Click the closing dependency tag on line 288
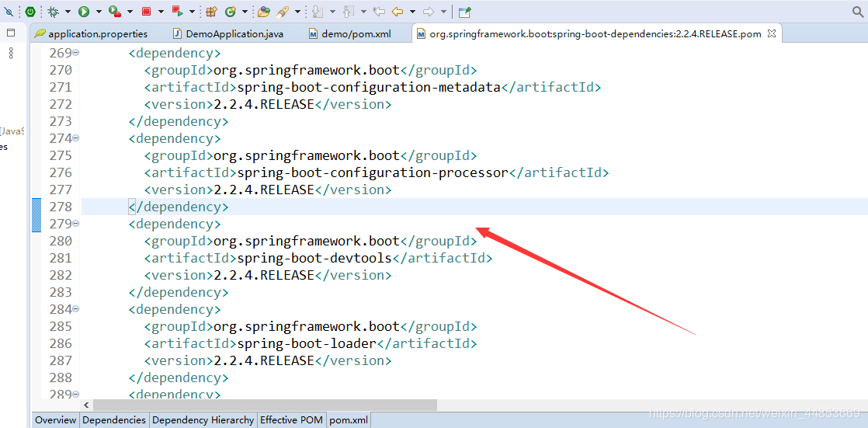 point(179,378)
